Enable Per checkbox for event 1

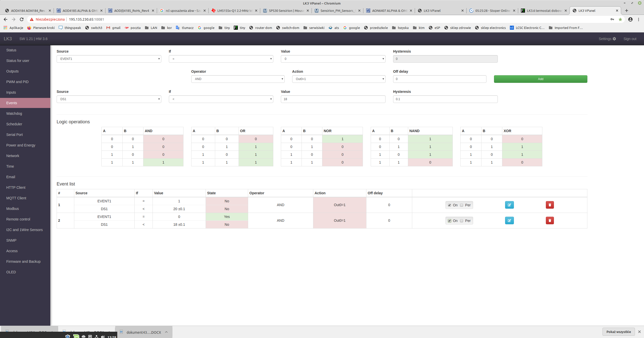(x=462, y=205)
